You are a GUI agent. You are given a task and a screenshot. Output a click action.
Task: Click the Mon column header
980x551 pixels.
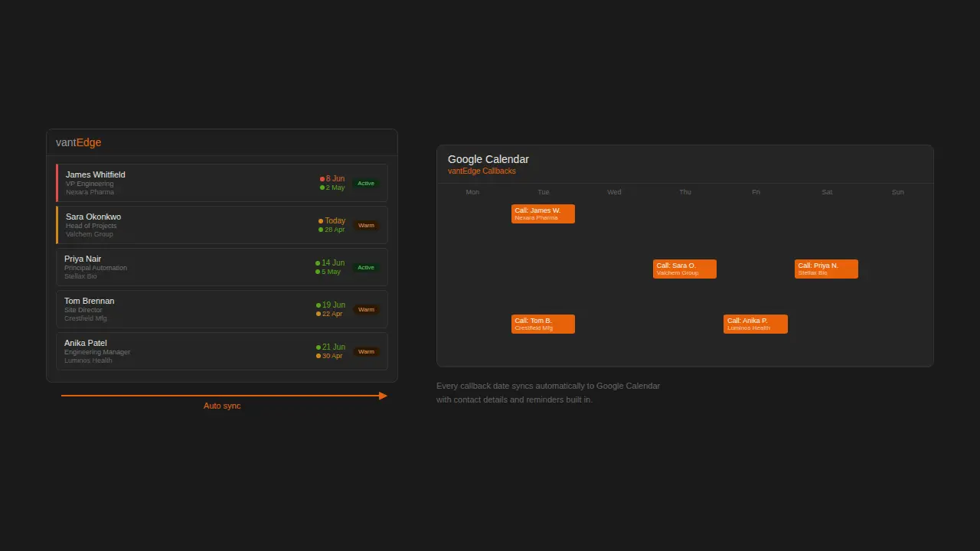tap(472, 192)
